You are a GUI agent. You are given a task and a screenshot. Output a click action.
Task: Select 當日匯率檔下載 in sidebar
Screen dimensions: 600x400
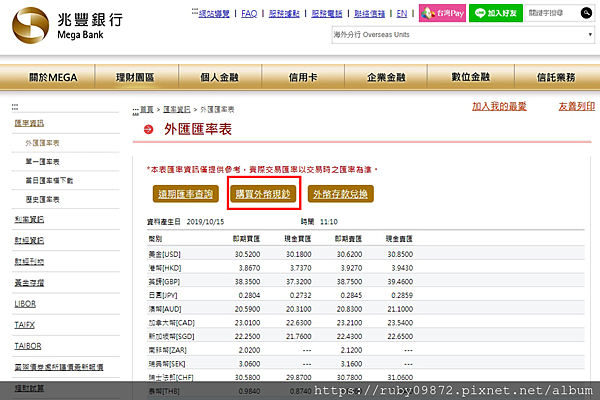click(49, 181)
